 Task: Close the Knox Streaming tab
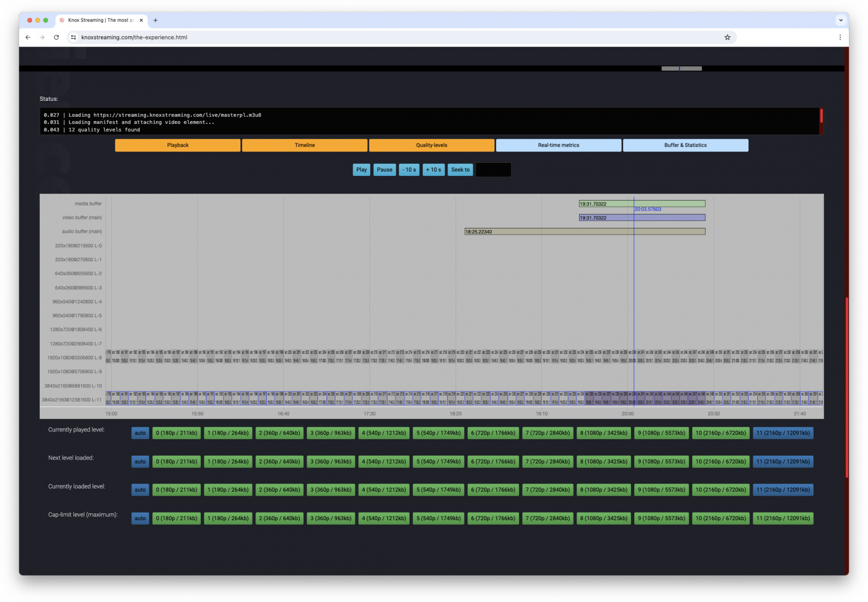[x=141, y=20]
